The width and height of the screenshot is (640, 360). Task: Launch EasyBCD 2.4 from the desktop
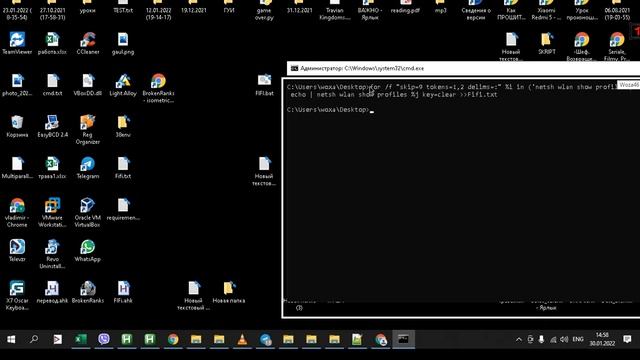click(x=52, y=127)
